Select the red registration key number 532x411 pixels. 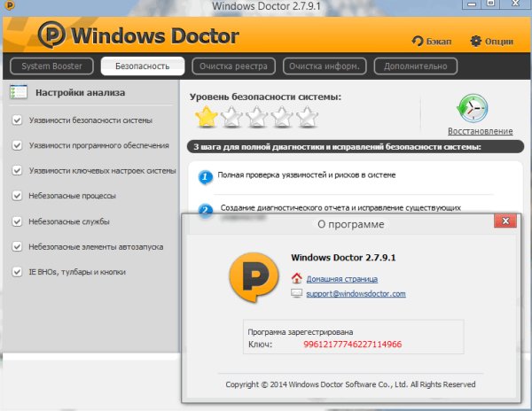[353, 345]
